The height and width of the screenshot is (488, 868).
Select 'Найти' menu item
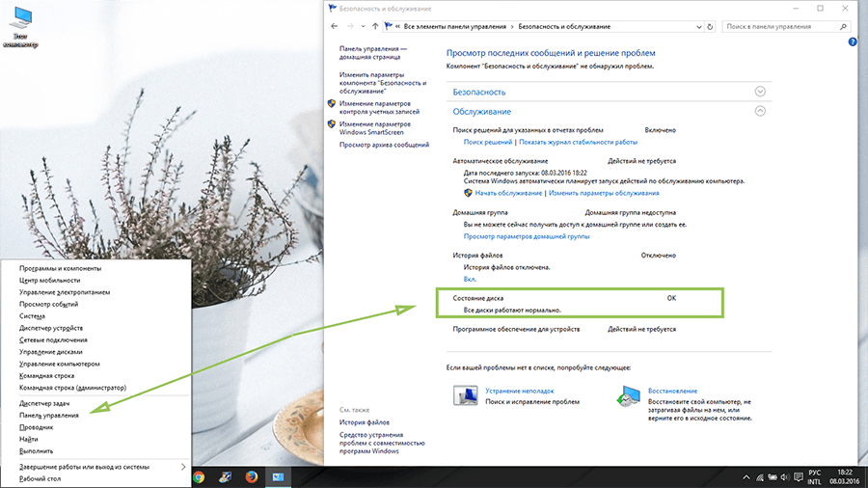point(96,440)
